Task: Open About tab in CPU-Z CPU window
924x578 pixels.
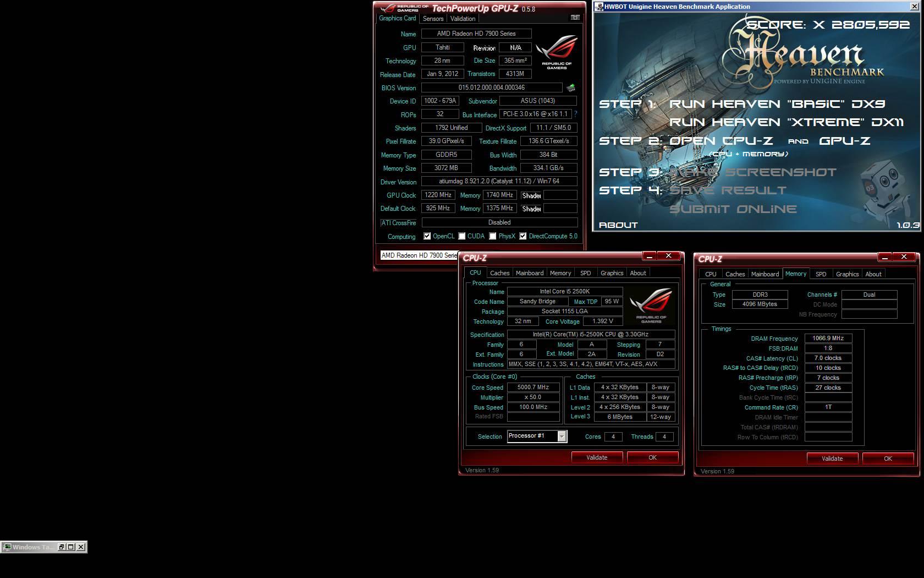Action: [638, 273]
